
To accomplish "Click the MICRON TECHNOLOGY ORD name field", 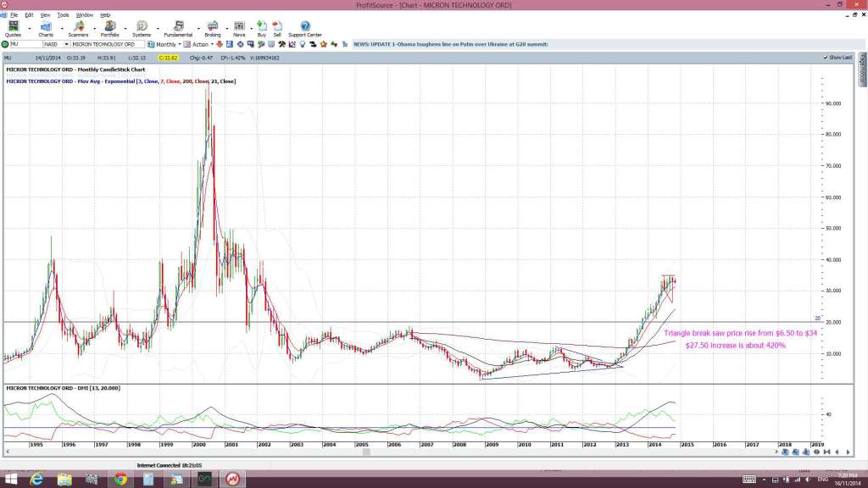I will (108, 44).
